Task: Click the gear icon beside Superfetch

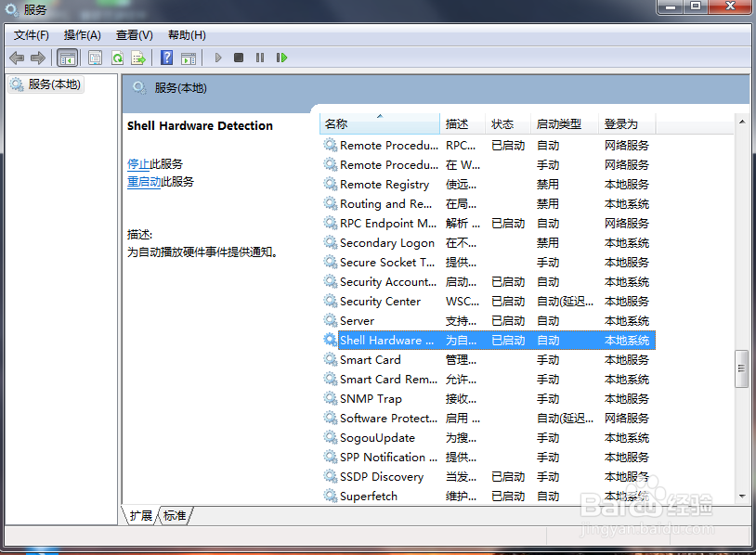Action: (x=331, y=497)
